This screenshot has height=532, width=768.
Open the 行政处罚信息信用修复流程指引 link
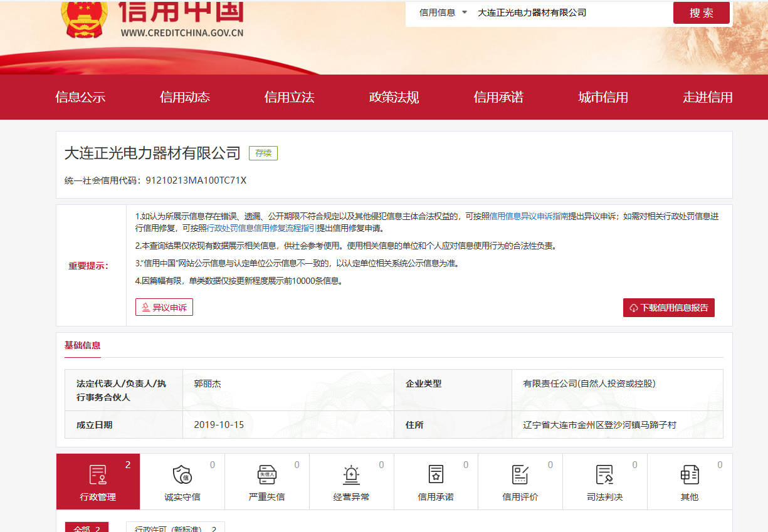[261, 228]
